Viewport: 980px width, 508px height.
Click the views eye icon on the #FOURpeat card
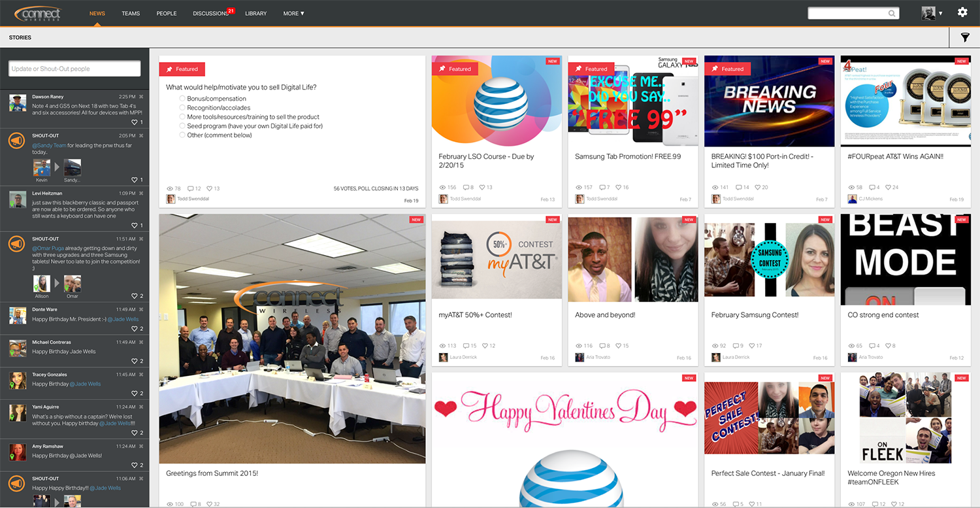coord(851,188)
